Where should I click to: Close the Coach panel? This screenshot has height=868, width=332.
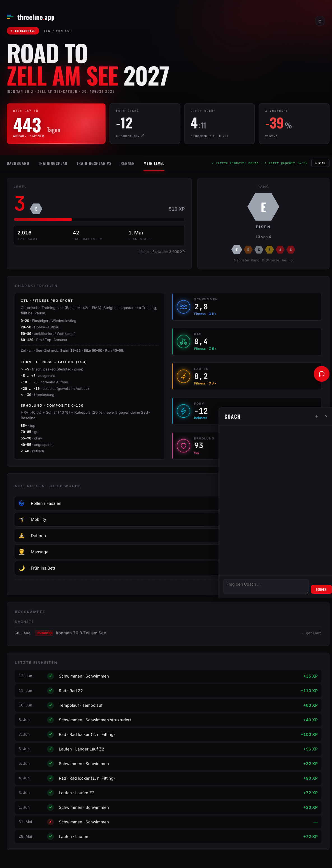326,416
